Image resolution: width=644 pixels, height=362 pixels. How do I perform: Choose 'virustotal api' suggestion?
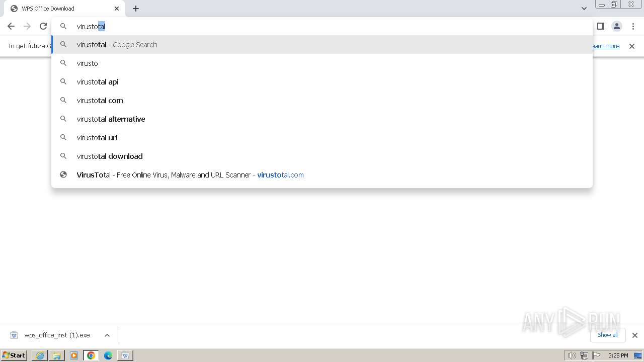322,82
